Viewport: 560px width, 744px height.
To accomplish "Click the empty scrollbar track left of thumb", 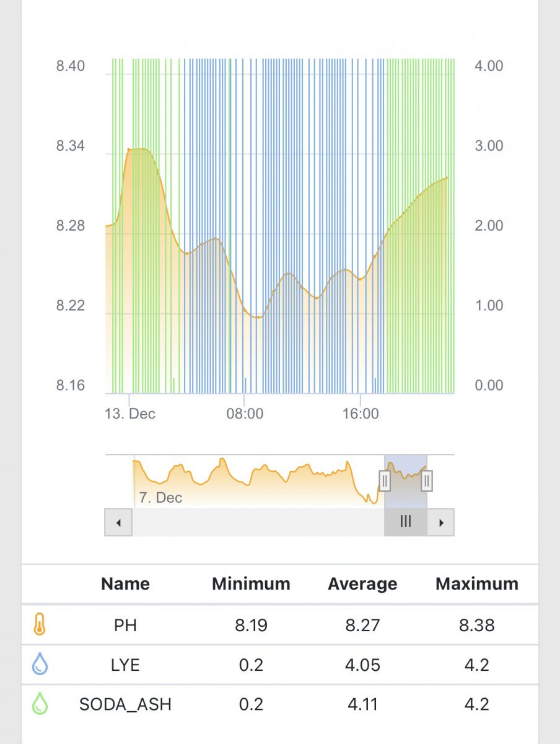I will click(x=257, y=522).
